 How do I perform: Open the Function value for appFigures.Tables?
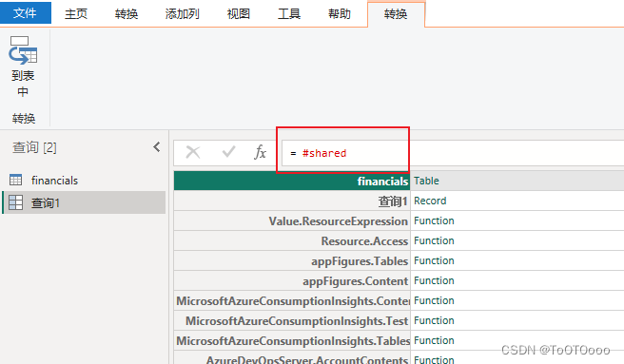434,260
